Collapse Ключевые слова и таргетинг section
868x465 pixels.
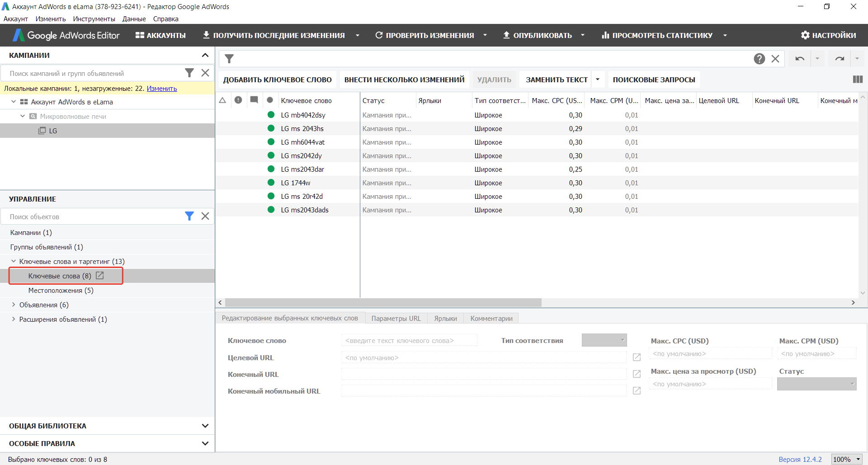coord(14,261)
